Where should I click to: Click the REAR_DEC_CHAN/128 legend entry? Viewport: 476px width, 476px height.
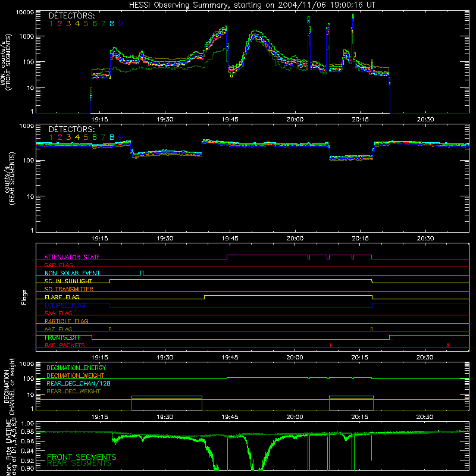pyautogui.click(x=79, y=383)
